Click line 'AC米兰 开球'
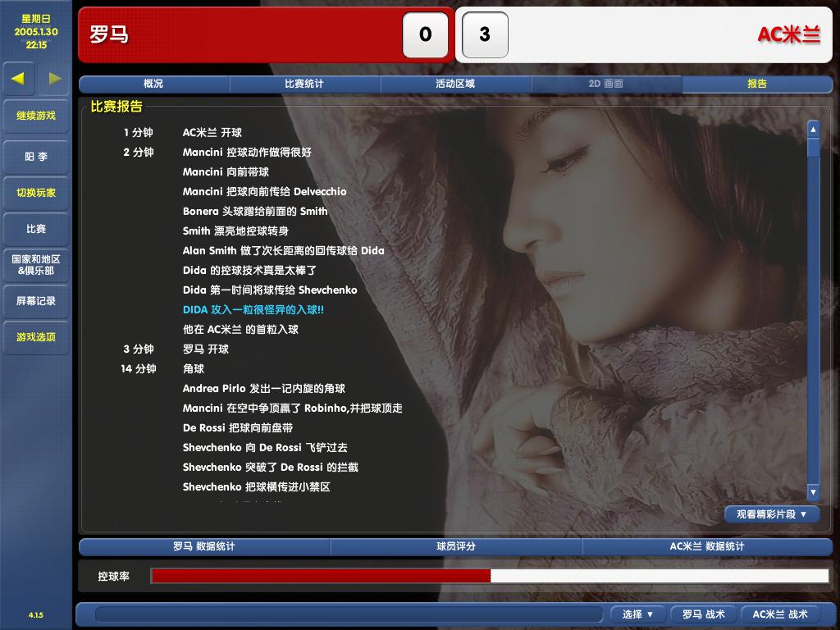 point(212,133)
